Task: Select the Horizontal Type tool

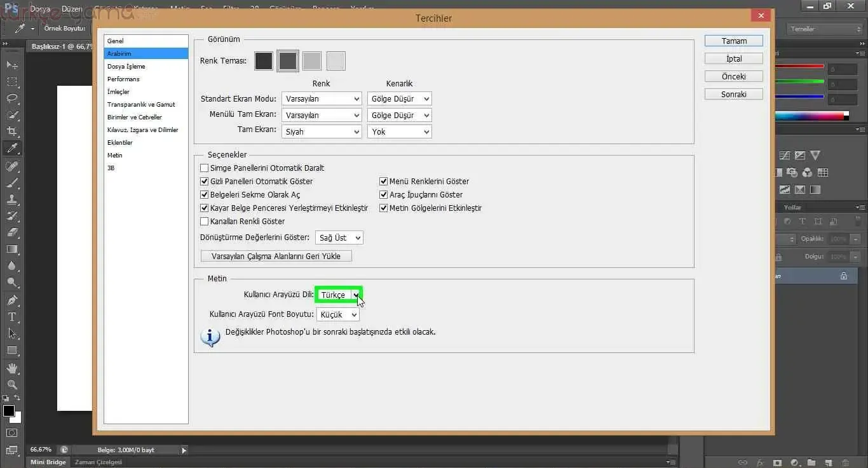Action: click(x=12, y=316)
